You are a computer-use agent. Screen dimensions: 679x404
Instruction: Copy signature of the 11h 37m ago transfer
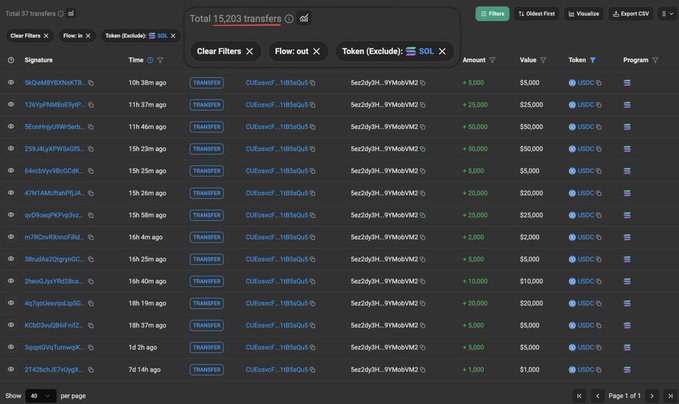[x=91, y=105]
